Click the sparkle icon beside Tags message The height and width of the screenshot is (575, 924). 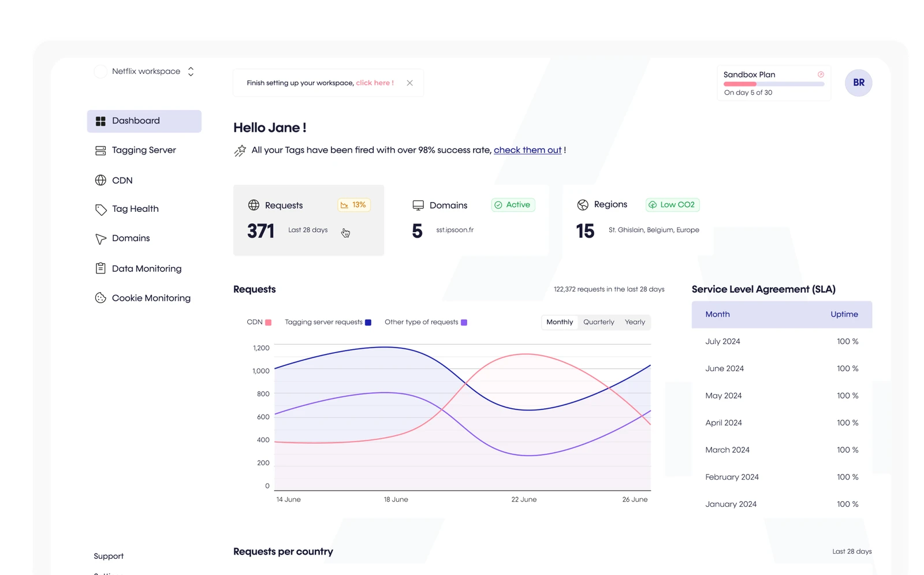tap(240, 151)
